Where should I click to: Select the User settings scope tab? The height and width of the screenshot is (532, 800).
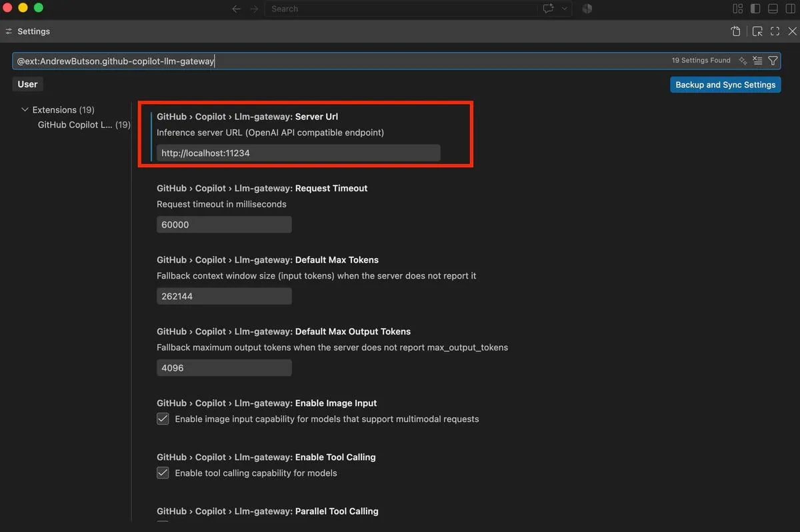coord(27,84)
